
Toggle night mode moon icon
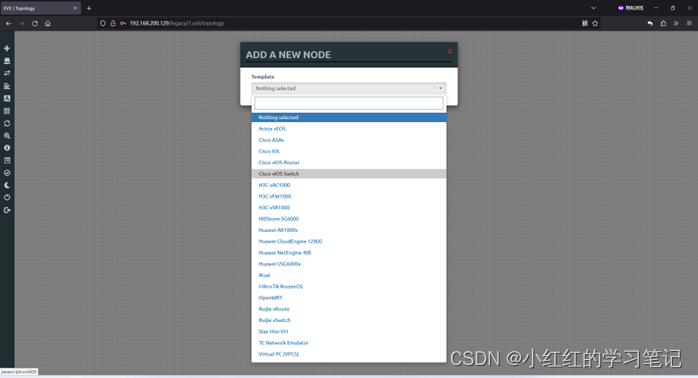point(7,185)
